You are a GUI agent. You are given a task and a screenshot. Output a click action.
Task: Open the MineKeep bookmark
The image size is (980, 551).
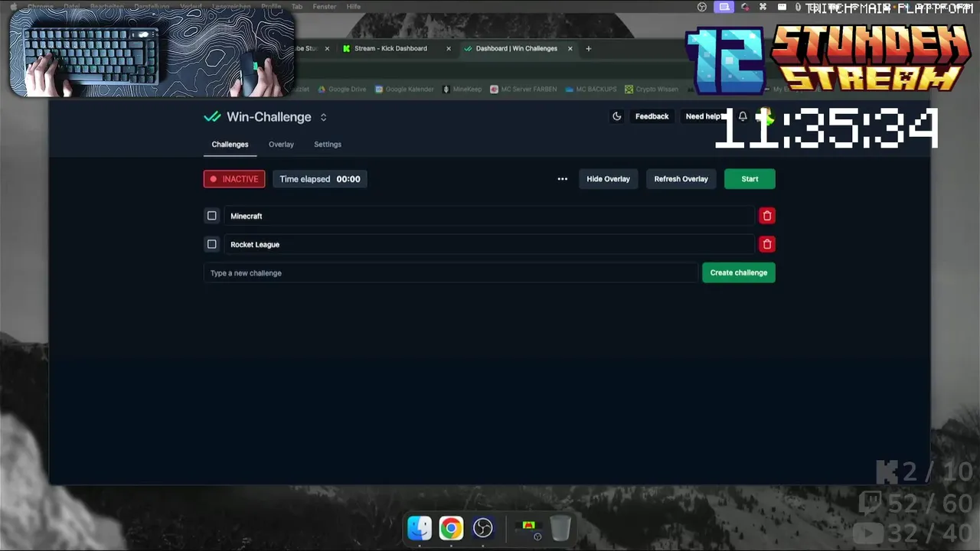462,89
